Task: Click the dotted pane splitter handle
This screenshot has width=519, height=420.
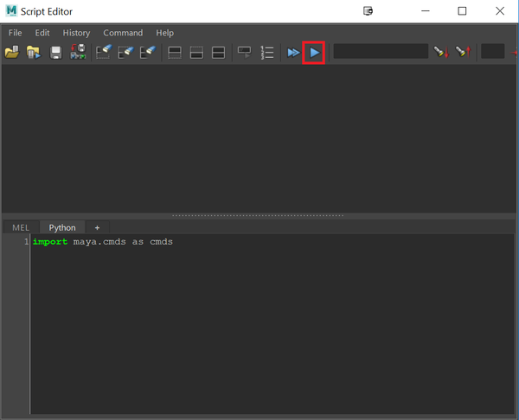Action: coord(258,216)
